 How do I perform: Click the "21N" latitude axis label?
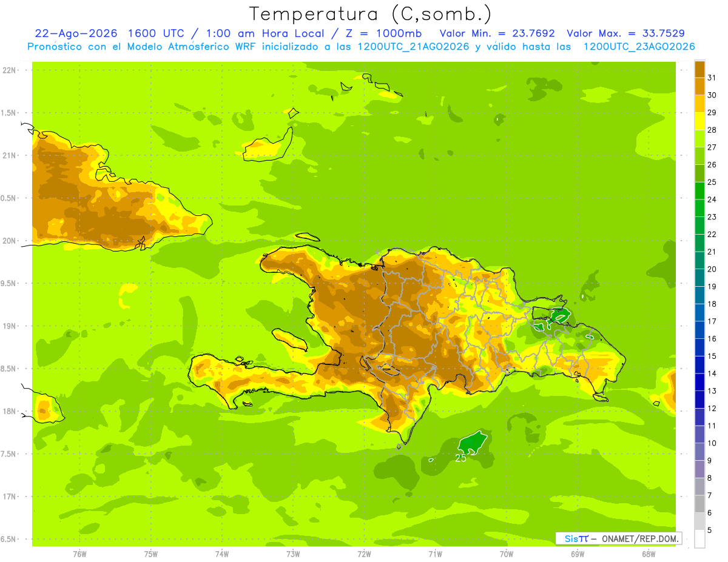tap(8, 155)
